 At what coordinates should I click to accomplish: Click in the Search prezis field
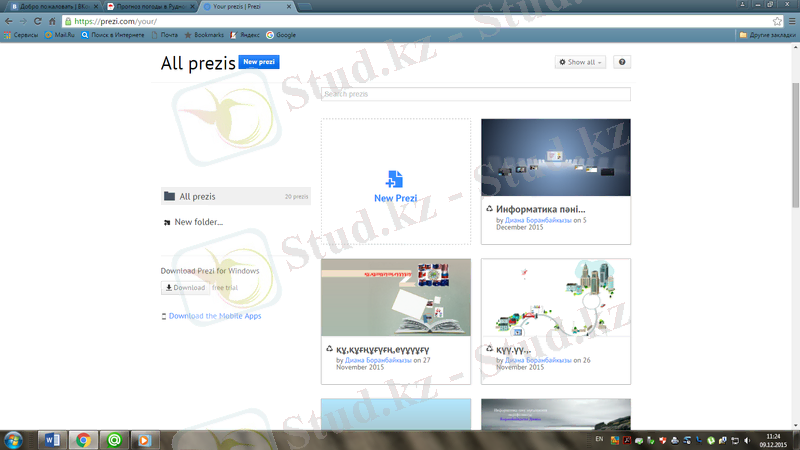point(475,94)
